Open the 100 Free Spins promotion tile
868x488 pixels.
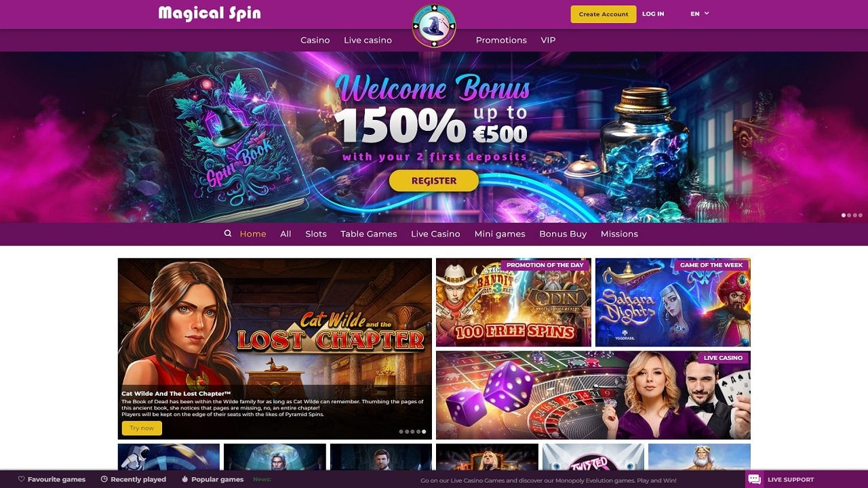click(x=513, y=302)
